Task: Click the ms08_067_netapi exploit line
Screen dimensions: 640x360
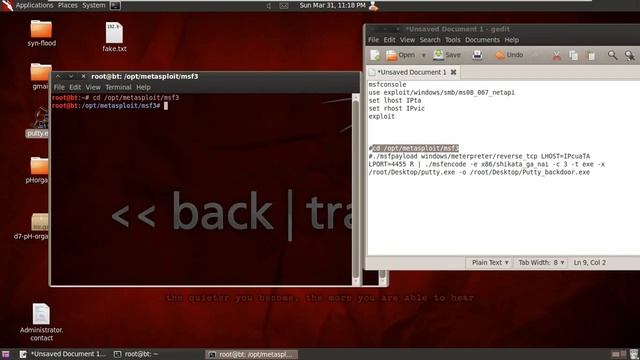Action: point(442,92)
